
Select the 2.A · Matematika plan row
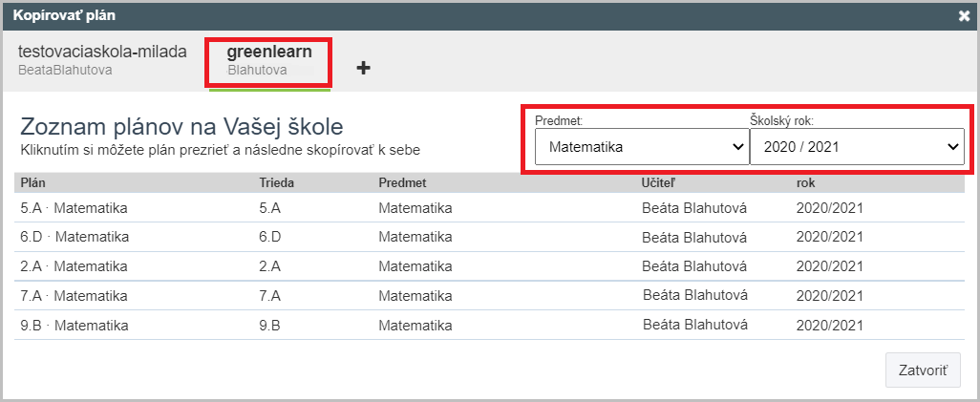[74, 266]
